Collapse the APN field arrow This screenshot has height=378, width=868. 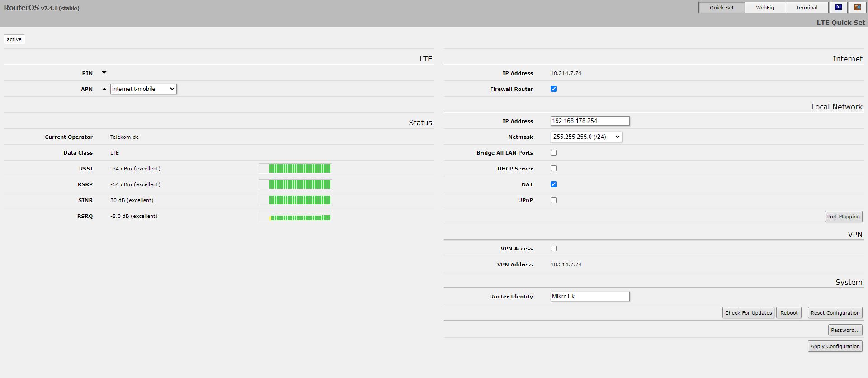point(104,89)
